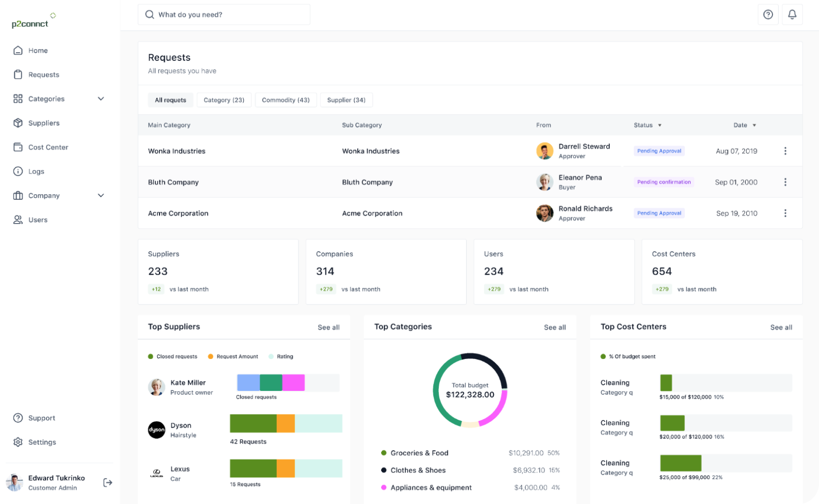Click the Appliances & equipment category row
Screen dimensions: 819x504
click(470, 487)
